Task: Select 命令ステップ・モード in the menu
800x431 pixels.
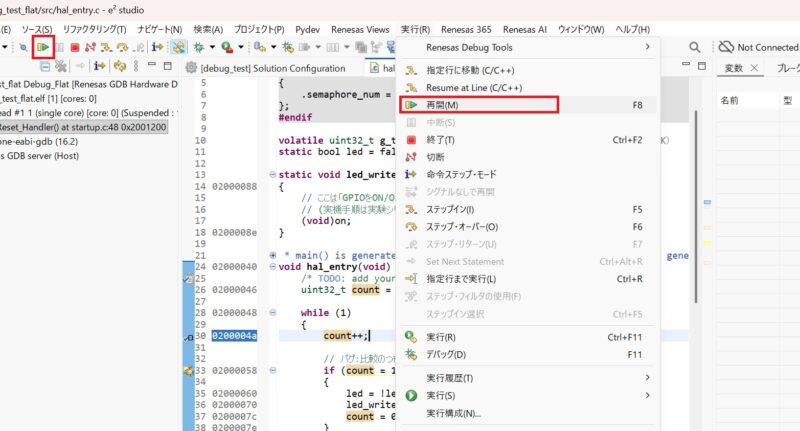Action: (462, 174)
